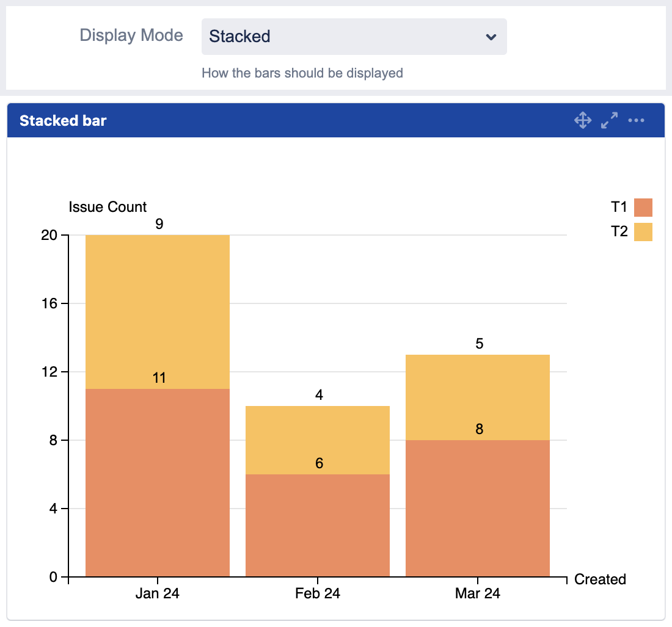Open the gadget's more options ellipsis menu
This screenshot has height=627, width=672.
637,120
